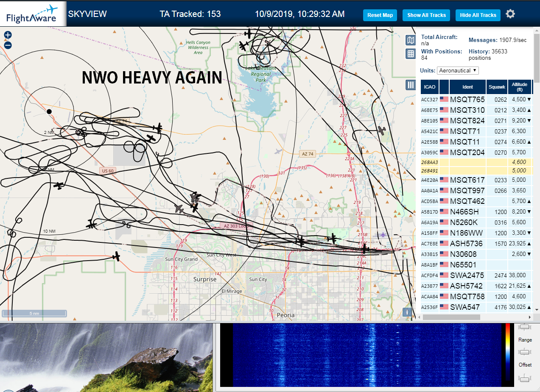Select the MSQT617 aircraft row

tap(476, 180)
